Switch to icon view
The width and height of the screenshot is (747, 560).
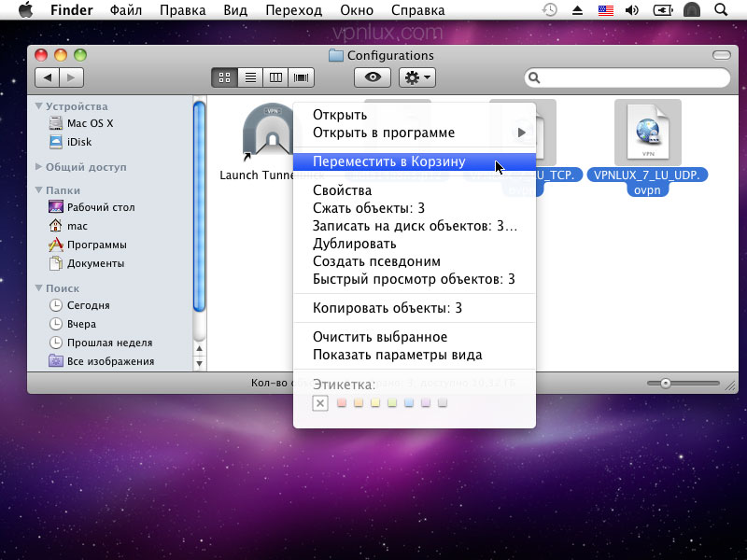click(224, 77)
